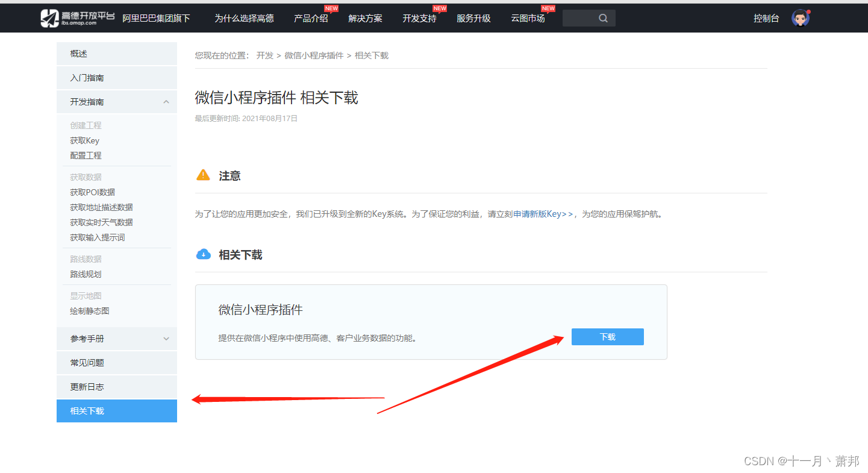Click 微信小程序插件 in the breadcrumb
Screen dimensions: 868x473
pyautogui.click(x=314, y=55)
